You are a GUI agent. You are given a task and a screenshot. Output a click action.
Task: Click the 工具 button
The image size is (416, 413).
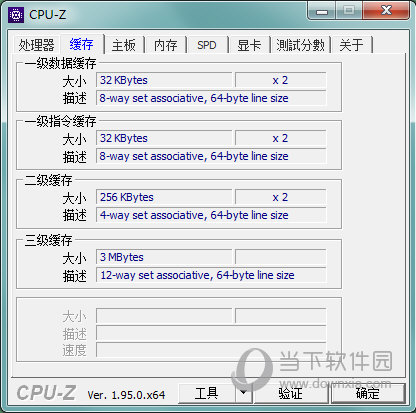click(x=207, y=393)
